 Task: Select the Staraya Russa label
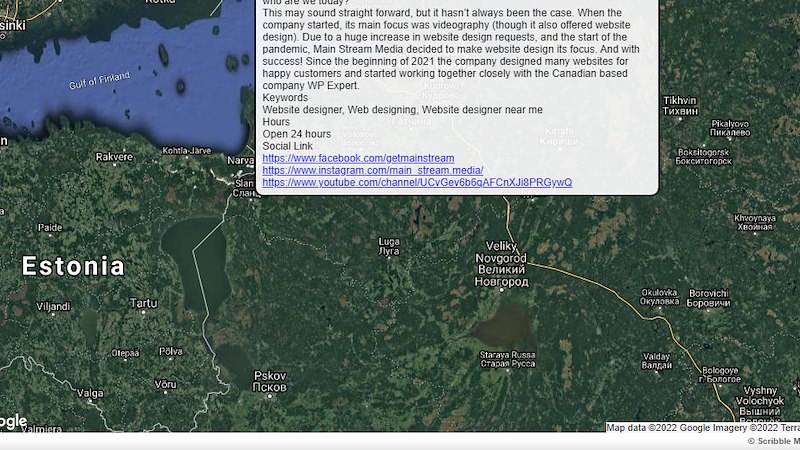click(509, 358)
